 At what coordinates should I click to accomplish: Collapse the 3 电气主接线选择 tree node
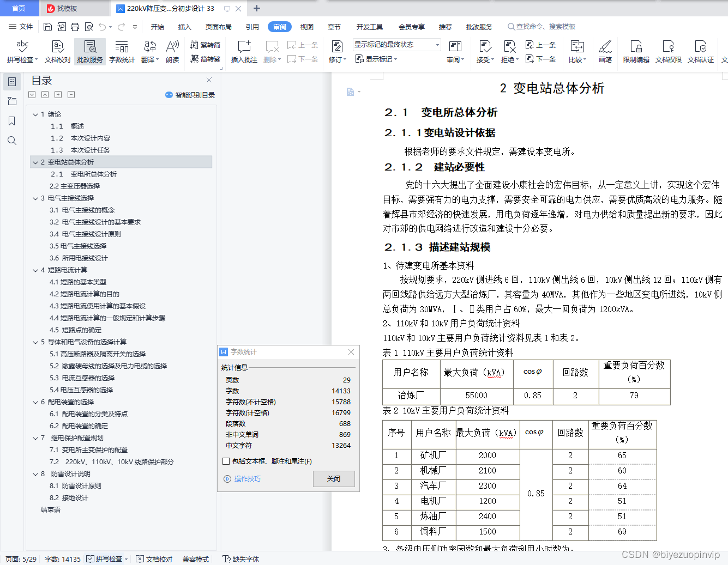(x=35, y=198)
